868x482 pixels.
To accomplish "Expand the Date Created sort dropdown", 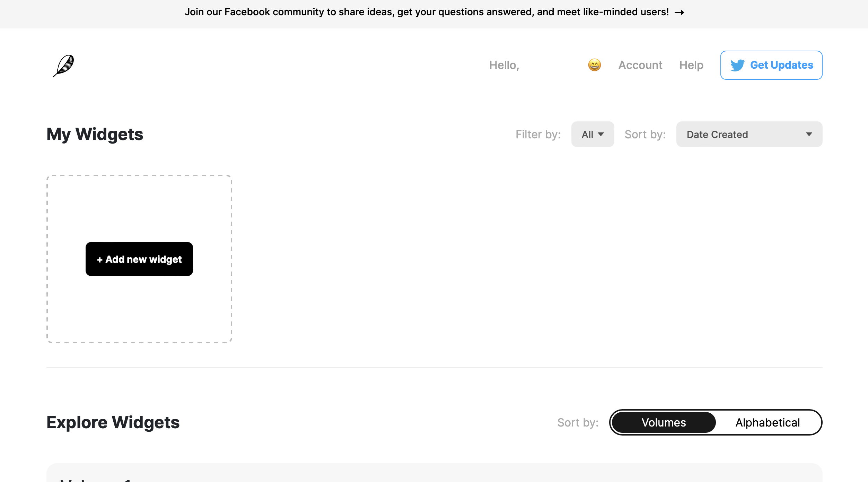I will (x=749, y=134).
